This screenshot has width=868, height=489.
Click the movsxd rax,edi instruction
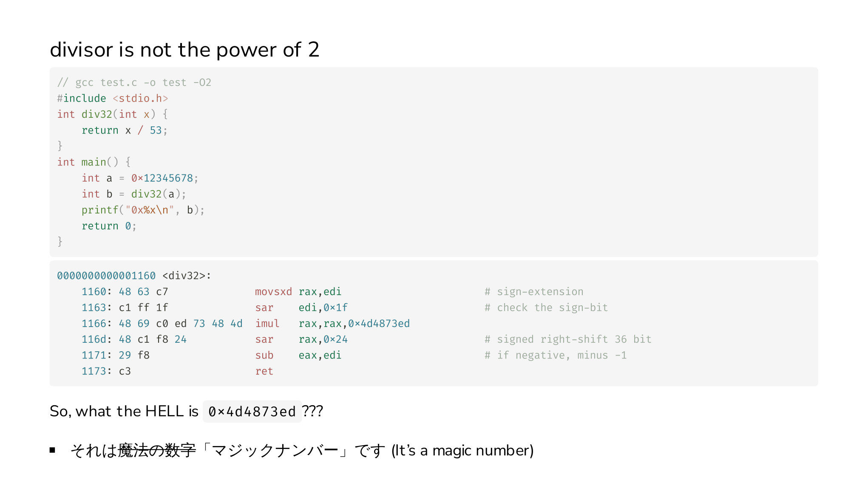[x=298, y=292]
